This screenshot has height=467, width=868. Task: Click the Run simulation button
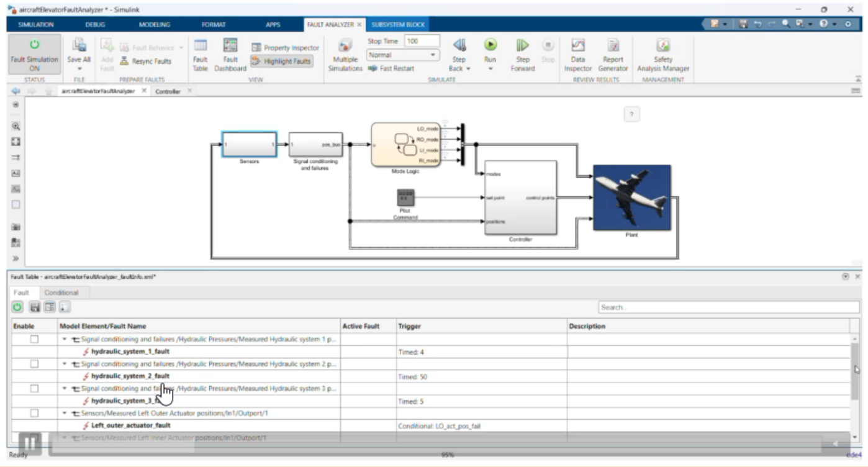(490, 45)
